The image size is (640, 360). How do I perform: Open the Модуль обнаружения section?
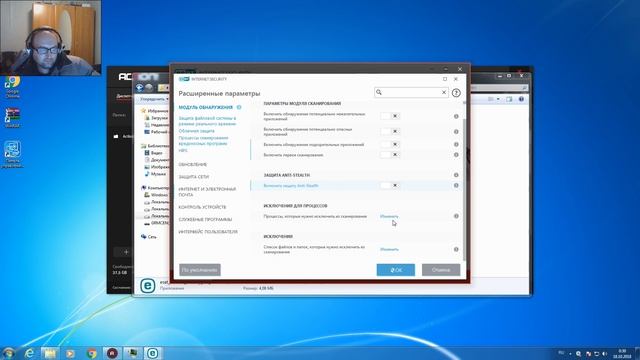[x=205, y=107]
